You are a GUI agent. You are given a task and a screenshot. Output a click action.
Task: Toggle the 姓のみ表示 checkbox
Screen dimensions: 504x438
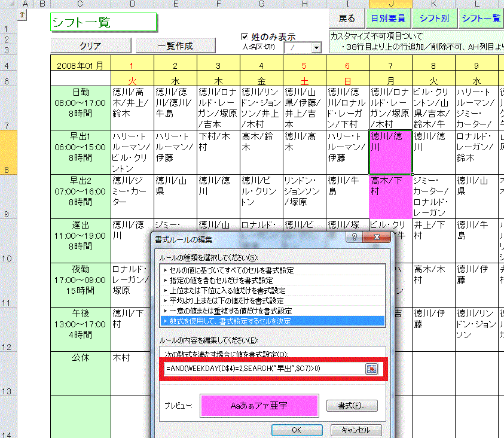(244, 36)
